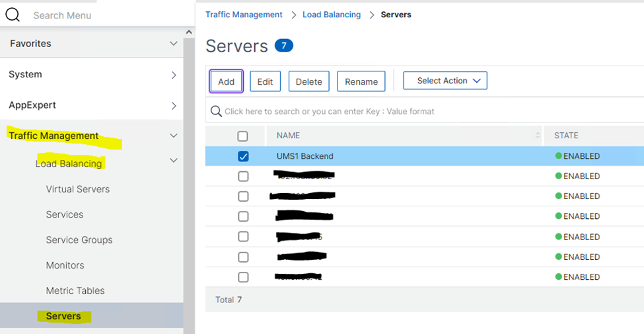Viewport: 644px width, 334px height.
Task: Open the Select Action dropdown
Action: (445, 81)
